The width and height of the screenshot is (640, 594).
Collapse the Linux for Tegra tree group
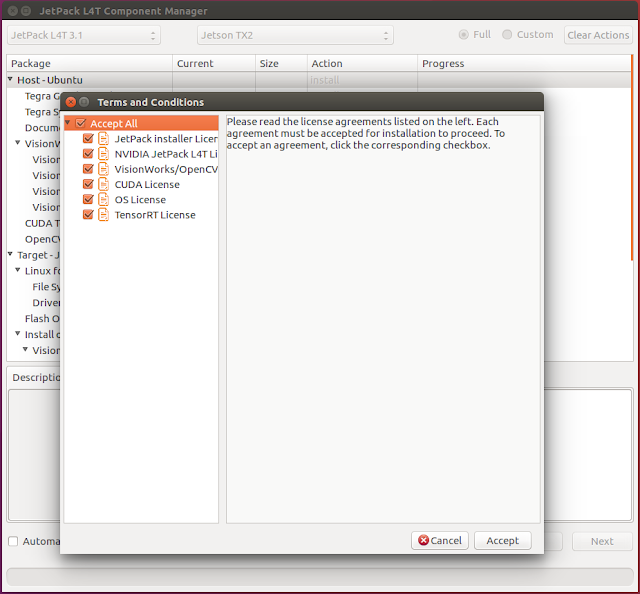[18, 270]
